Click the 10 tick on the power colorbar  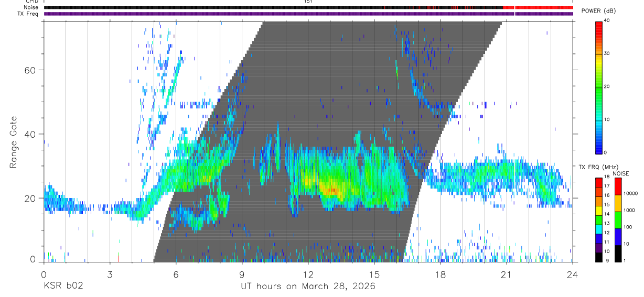coord(607,119)
